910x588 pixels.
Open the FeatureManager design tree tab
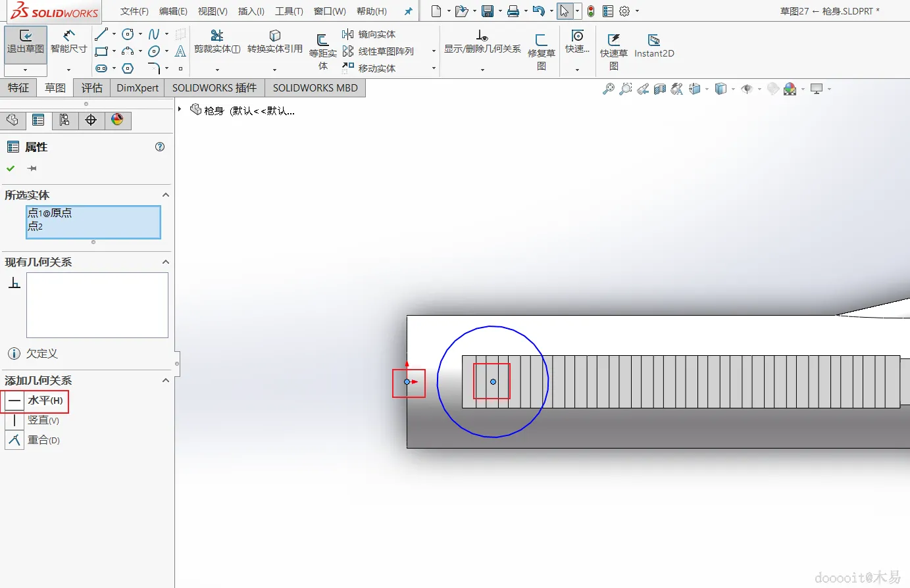pos(12,120)
